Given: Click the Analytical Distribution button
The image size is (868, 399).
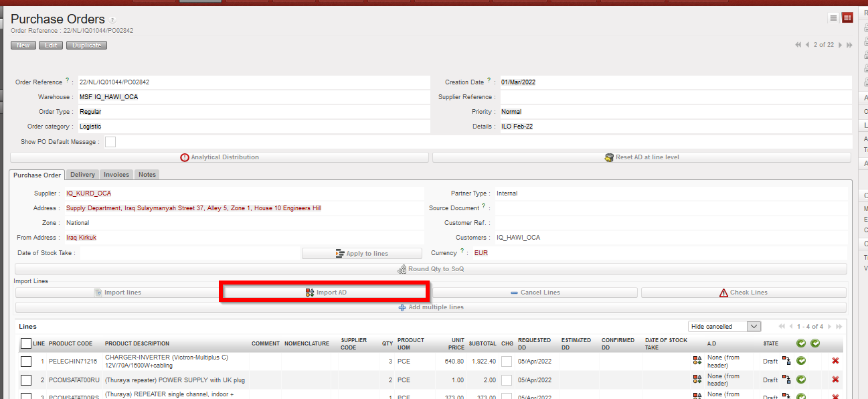Looking at the screenshot, I should pos(220,157).
